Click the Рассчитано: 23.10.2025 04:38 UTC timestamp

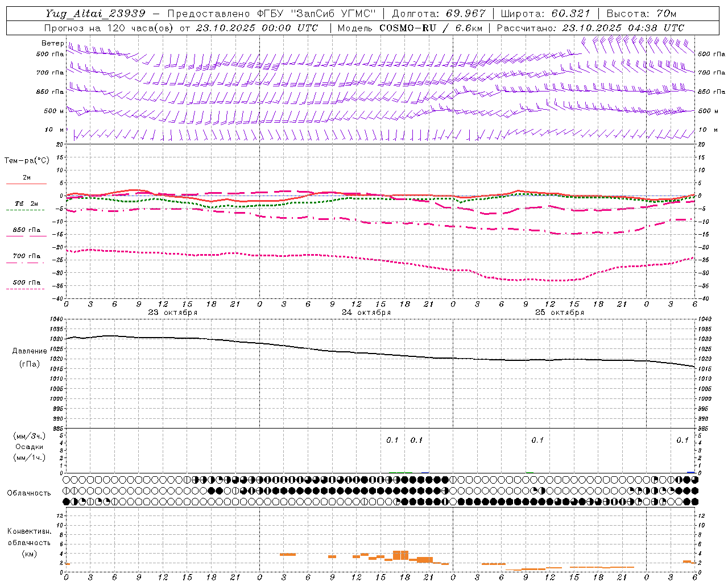[x=590, y=28]
